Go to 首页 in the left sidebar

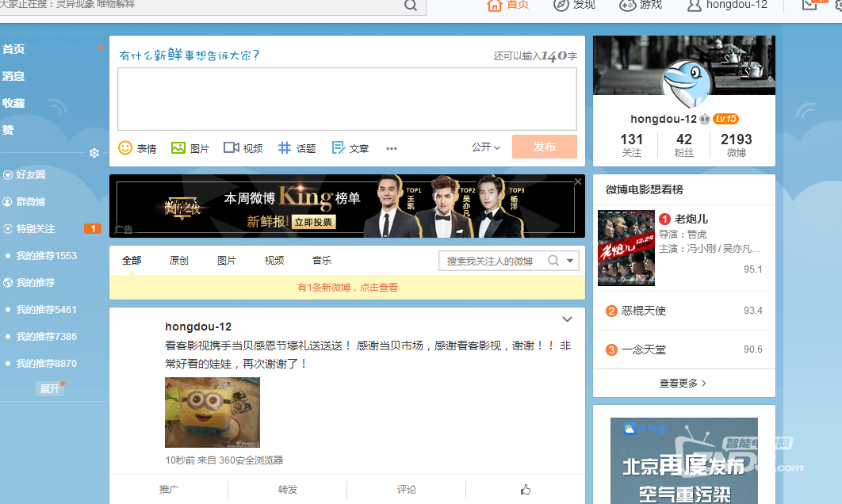click(13, 49)
